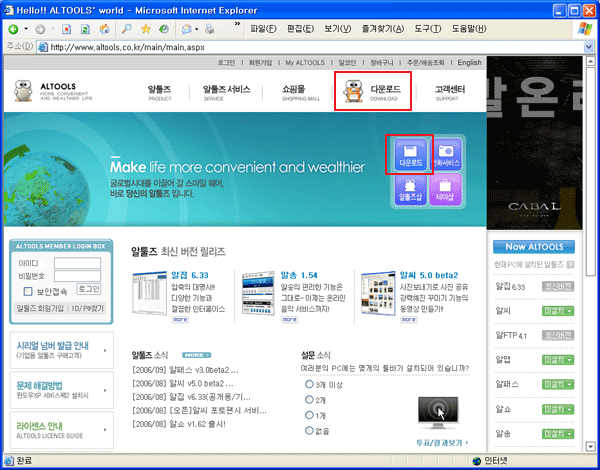Open the Back button history dropdown
This screenshot has height=470, width=600.
pyautogui.click(x=26, y=29)
